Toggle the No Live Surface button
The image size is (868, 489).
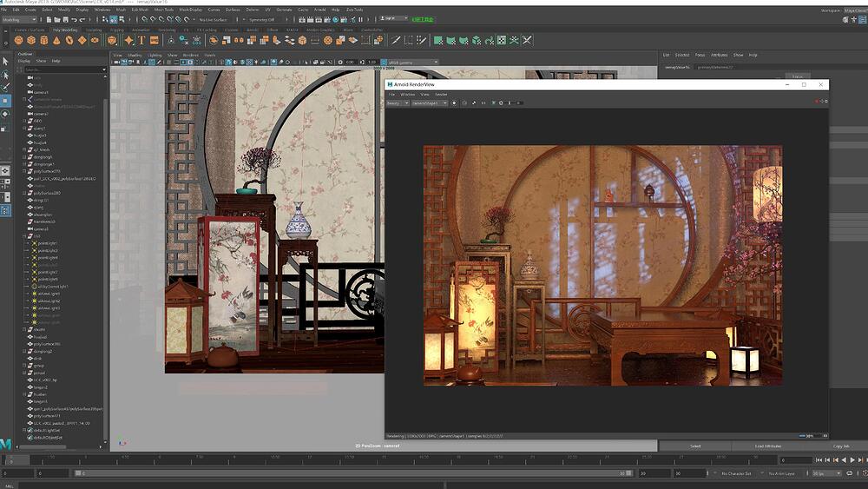pos(214,20)
